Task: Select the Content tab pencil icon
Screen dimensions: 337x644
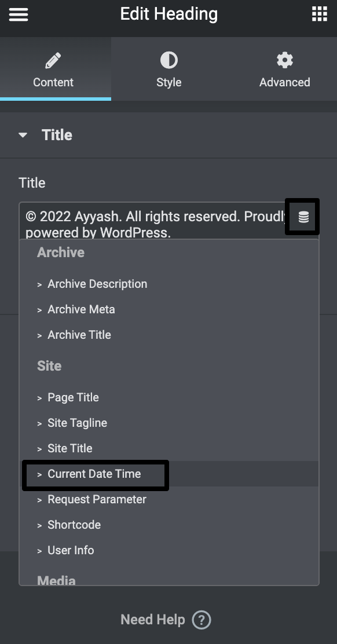Action: coord(53,60)
